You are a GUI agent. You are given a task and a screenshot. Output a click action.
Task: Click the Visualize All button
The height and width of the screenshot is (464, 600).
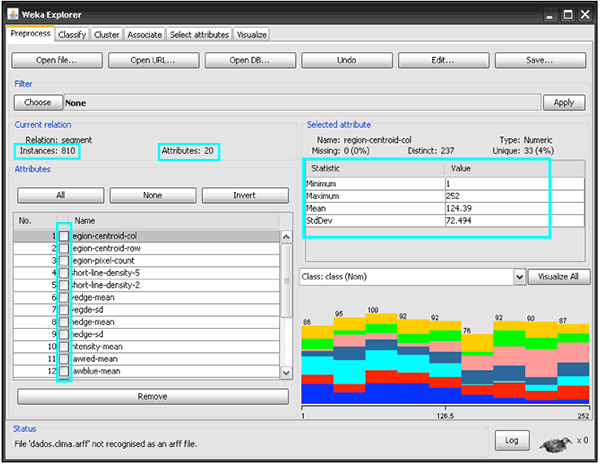(559, 277)
